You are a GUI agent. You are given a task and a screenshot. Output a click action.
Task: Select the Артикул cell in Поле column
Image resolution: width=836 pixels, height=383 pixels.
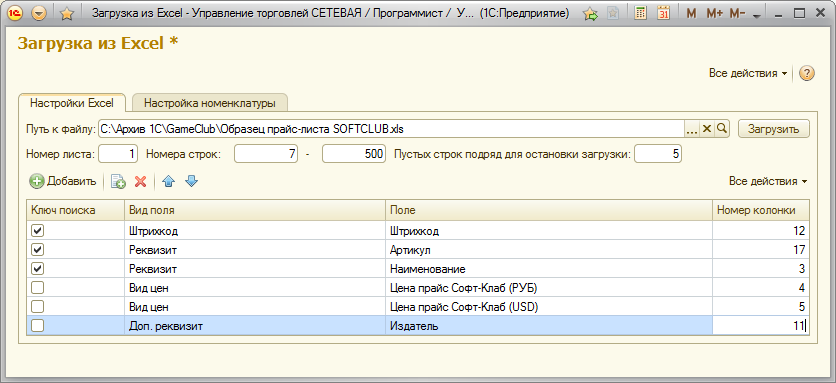pyautogui.click(x=549, y=250)
